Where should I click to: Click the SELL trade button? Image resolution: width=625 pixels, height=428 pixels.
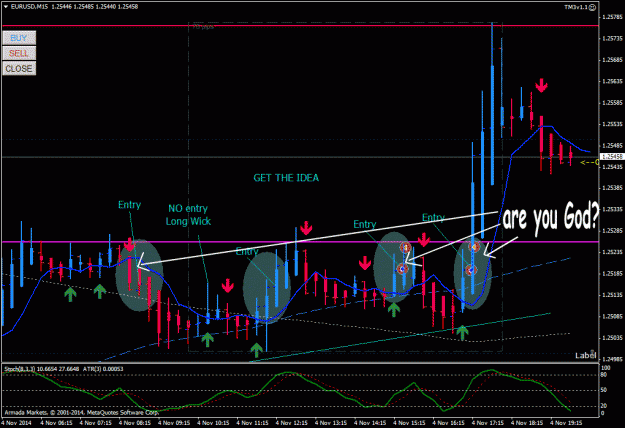click(x=19, y=53)
